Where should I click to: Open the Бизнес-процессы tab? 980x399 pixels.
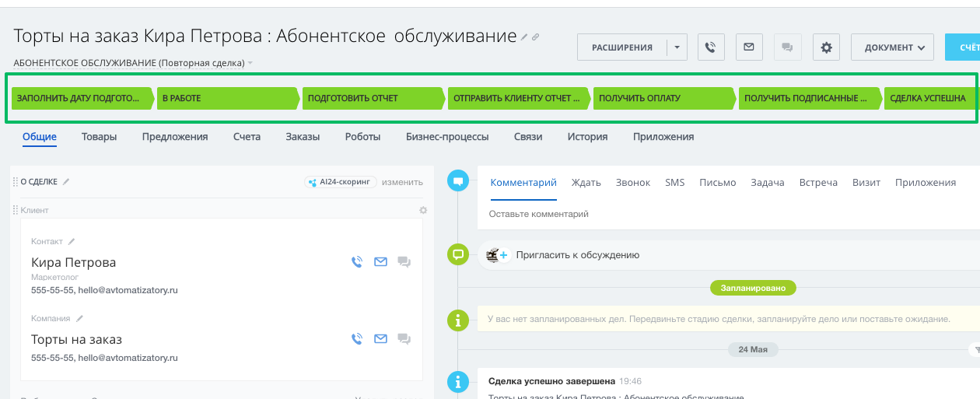coord(446,137)
